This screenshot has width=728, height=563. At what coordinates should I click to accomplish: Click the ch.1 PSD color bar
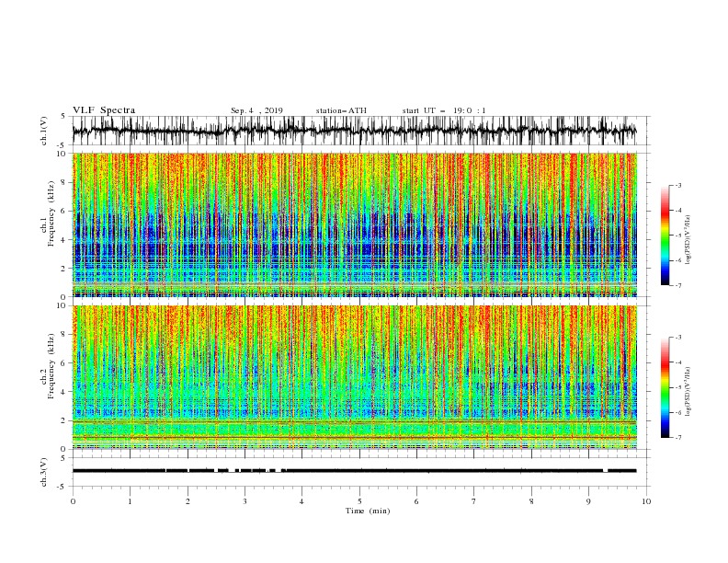[665, 236]
